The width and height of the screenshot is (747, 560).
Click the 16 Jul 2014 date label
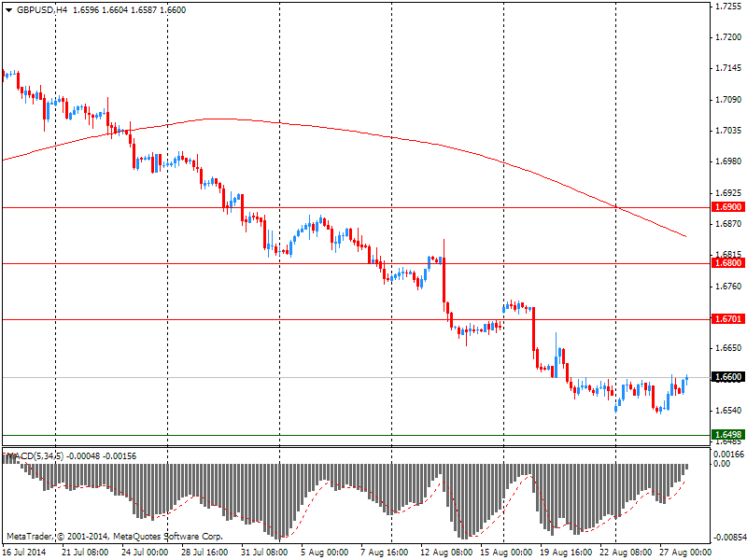click(x=25, y=553)
